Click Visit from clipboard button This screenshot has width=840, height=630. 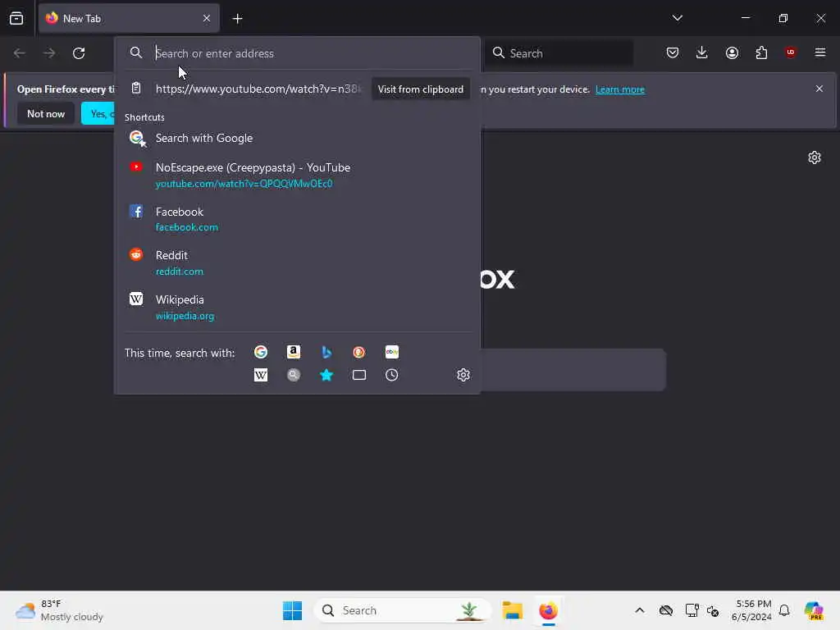[x=421, y=89]
